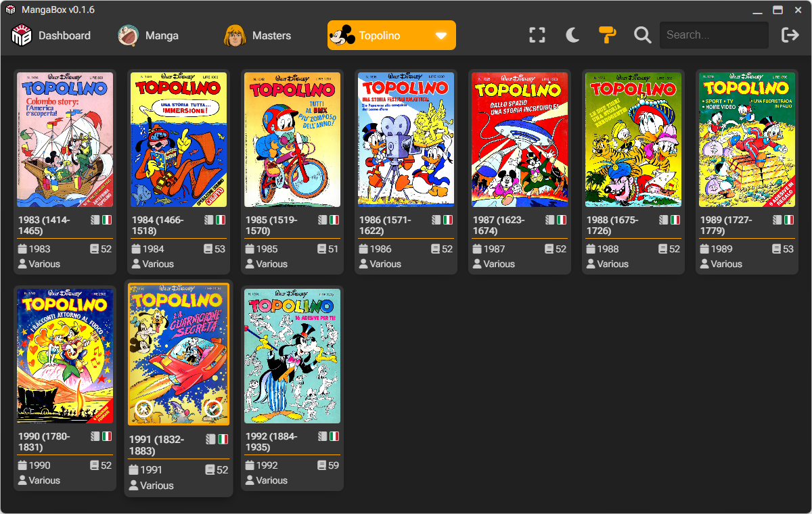Click the calendar icon beside year 1986
812x514 pixels.
363,249
